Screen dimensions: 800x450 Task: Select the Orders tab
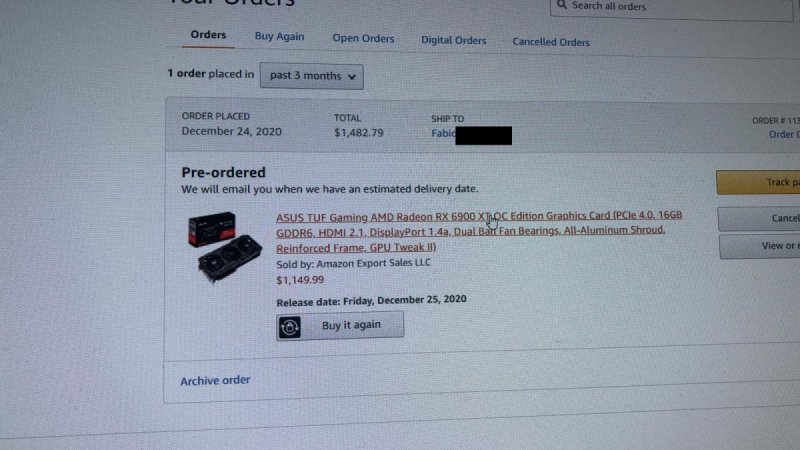click(x=208, y=35)
